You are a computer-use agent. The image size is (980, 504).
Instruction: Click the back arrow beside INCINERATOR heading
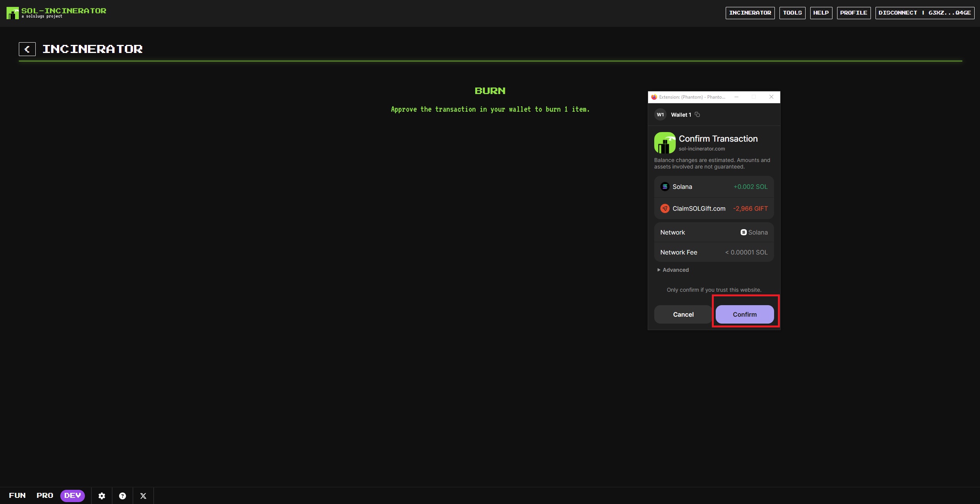pos(27,49)
